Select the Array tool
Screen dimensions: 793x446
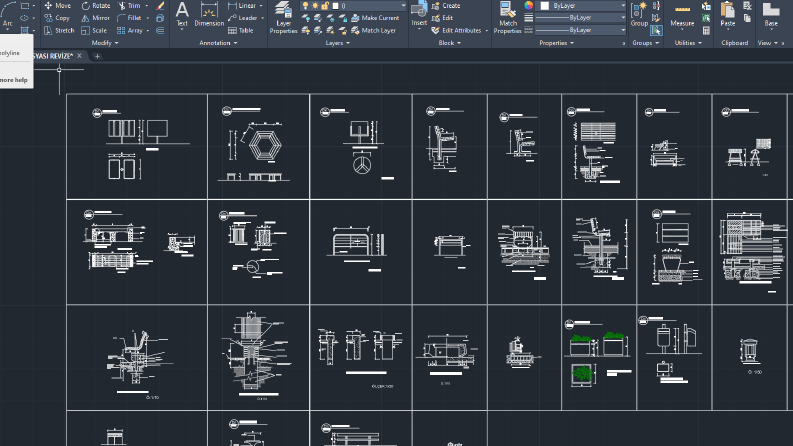click(x=130, y=30)
